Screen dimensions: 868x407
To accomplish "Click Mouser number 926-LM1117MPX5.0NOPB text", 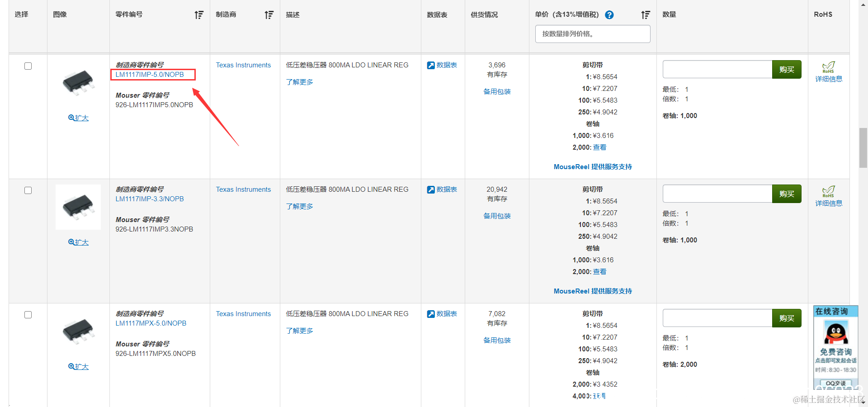I will [156, 354].
